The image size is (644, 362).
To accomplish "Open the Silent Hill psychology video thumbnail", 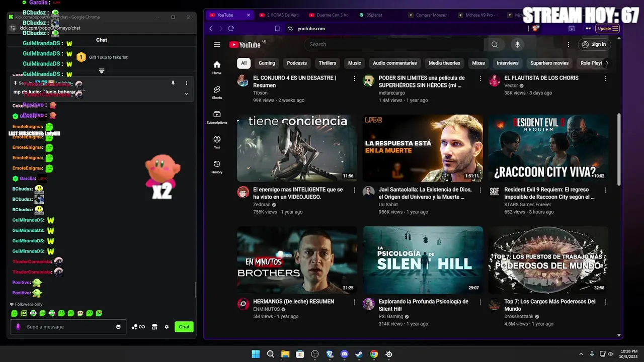I will click(423, 260).
